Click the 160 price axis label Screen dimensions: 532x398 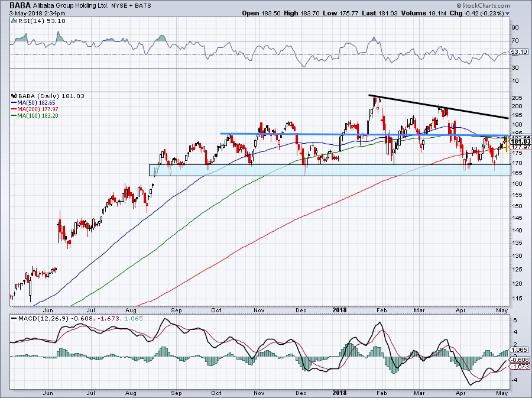click(x=517, y=183)
